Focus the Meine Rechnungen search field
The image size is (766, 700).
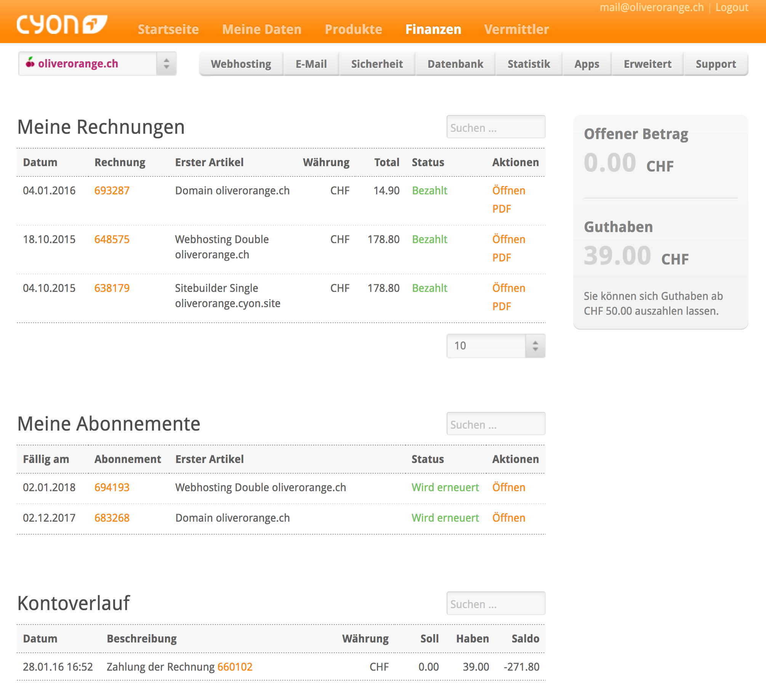495,127
